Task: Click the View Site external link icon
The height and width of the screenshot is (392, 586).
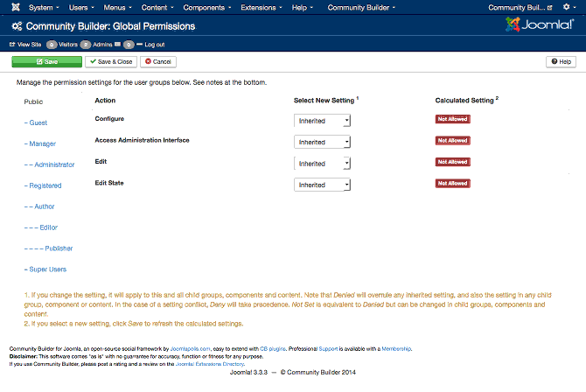Action: [x=12, y=44]
